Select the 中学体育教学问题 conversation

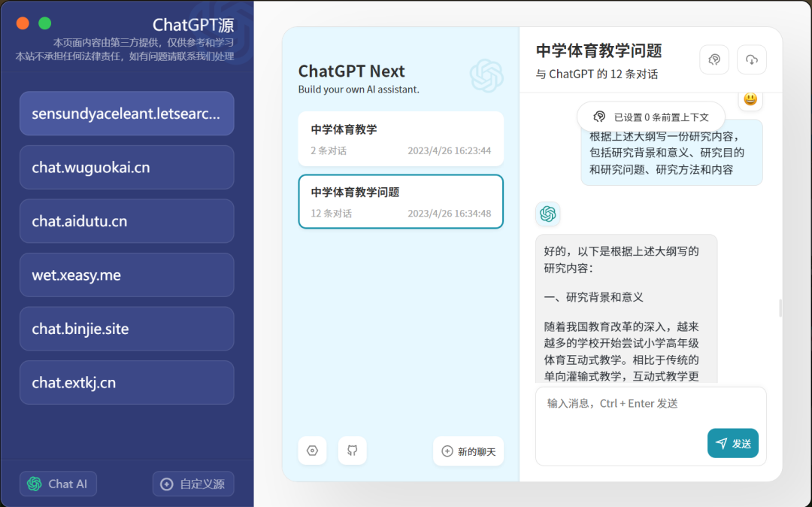[x=401, y=202]
